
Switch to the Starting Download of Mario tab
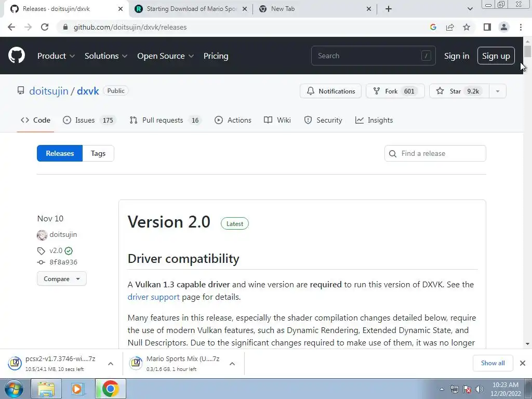pyautogui.click(x=191, y=9)
